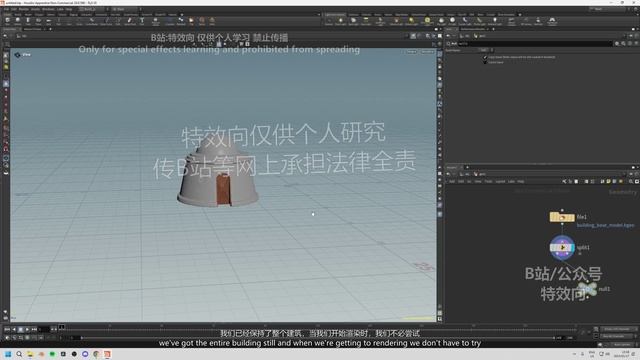Go to obj level in viewport path
Screen dimensions: 640x360
(x=22, y=36)
